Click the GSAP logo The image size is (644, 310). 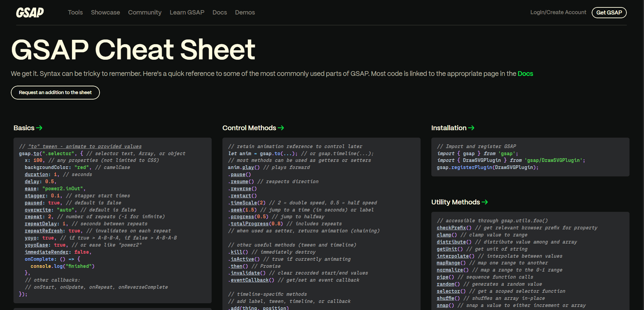pyautogui.click(x=30, y=12)
